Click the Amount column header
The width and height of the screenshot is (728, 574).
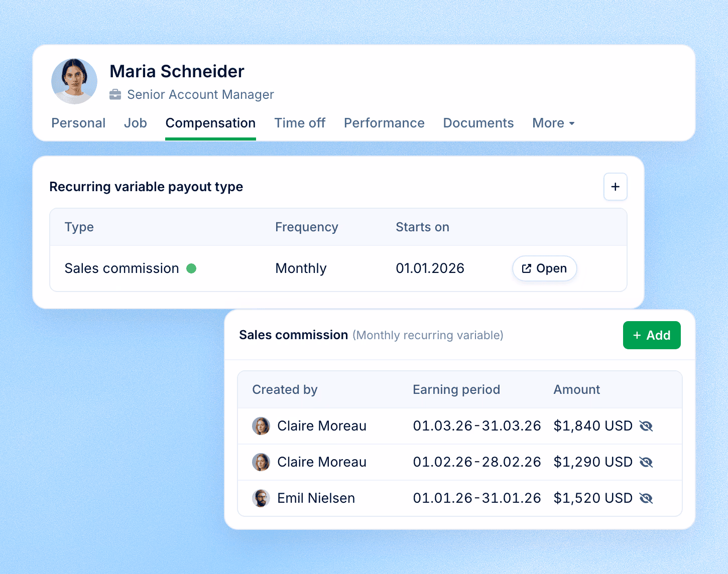577,390
